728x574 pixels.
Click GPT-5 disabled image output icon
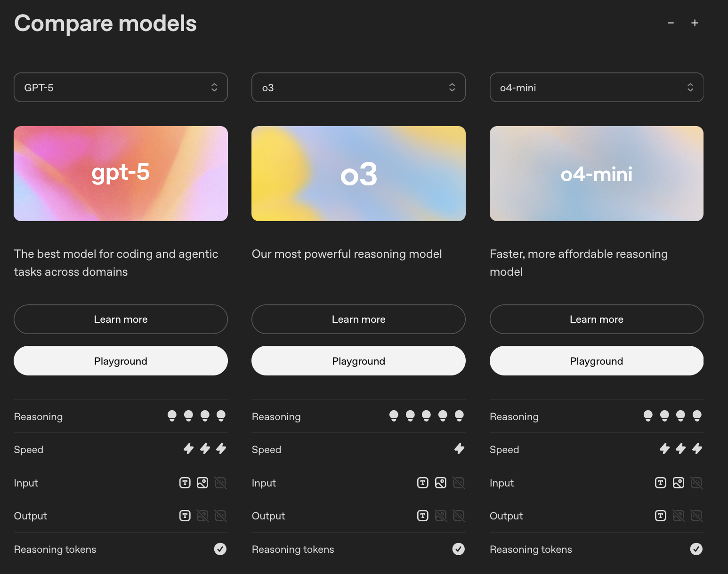coord(202,516)
